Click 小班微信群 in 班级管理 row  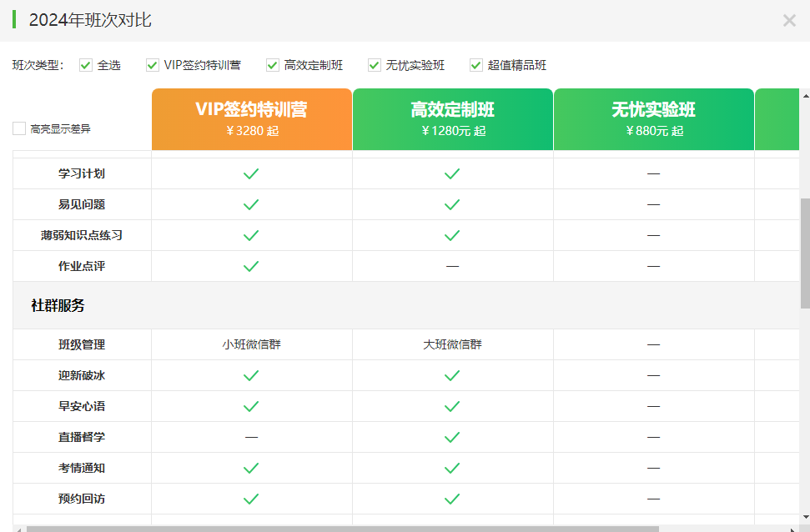(x=251, y=344)
